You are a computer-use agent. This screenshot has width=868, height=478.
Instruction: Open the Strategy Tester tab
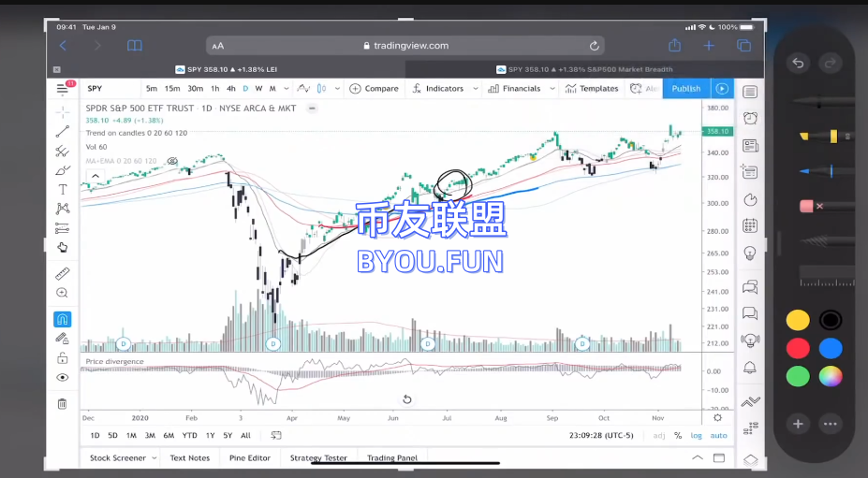click(318, 458)
